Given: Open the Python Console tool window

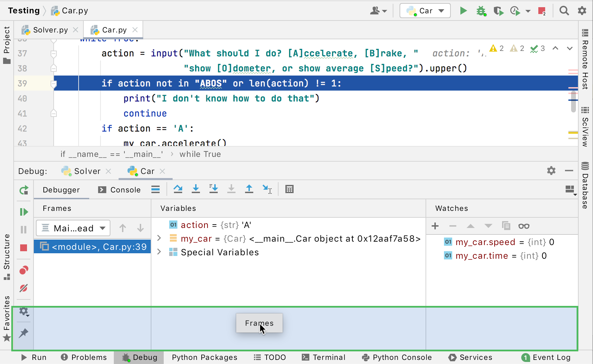Looking at the screenshot, I should tap(397, 357).
